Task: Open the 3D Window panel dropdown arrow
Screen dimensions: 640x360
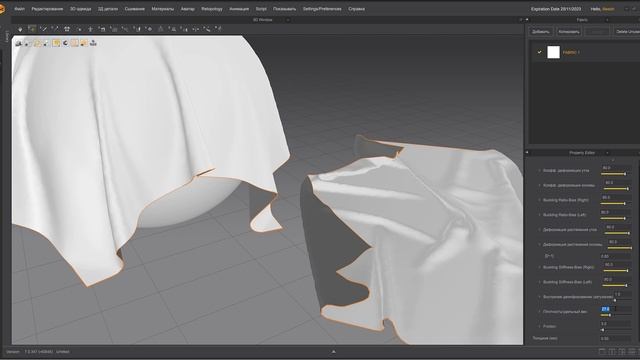Action: (x=288, y=20)
